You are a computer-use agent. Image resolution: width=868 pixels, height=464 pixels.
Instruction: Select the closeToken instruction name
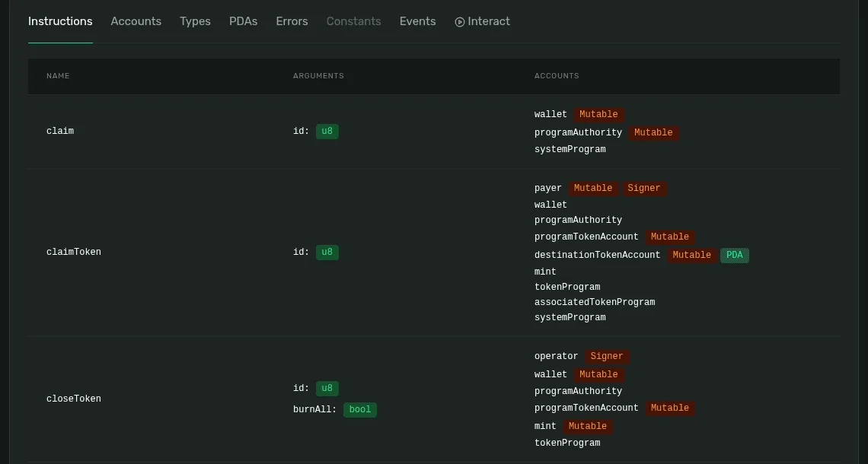pos(74,399)
